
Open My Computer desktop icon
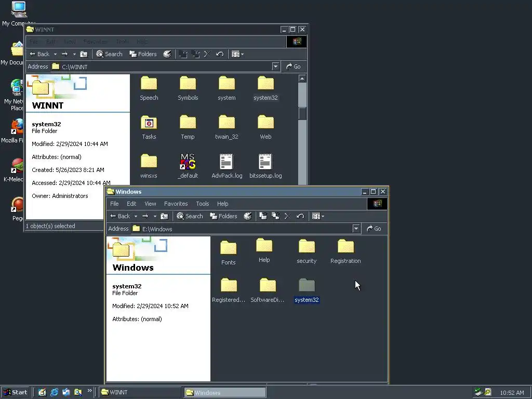(x=19, y=14)
